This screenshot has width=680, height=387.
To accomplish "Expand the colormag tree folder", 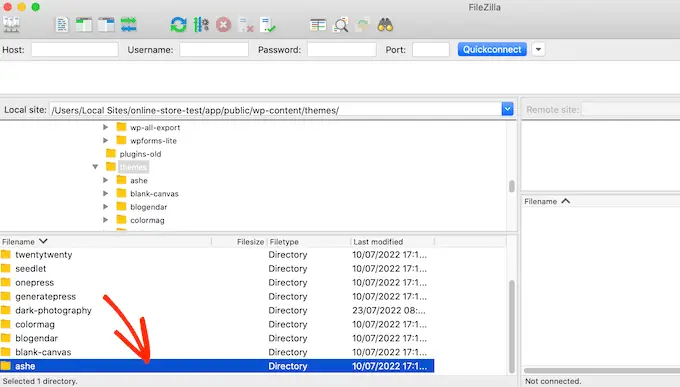I will [105, 220].
